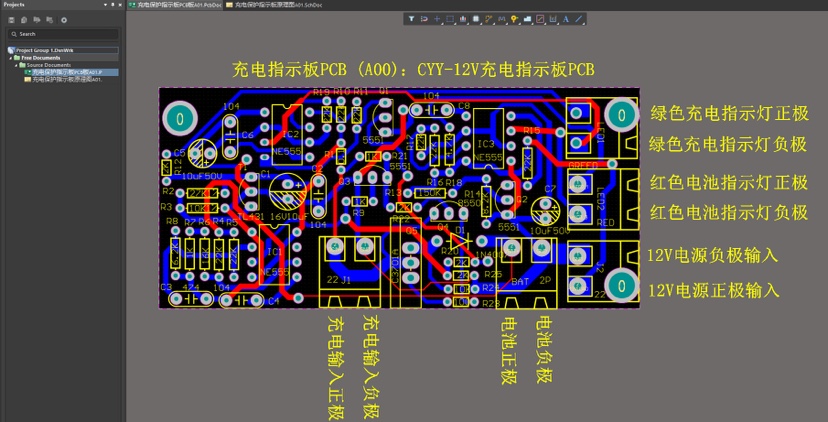Click the label 红色电池指示灯正极
The height and width of the screenshot is (422, 828).
click(729, 183)
